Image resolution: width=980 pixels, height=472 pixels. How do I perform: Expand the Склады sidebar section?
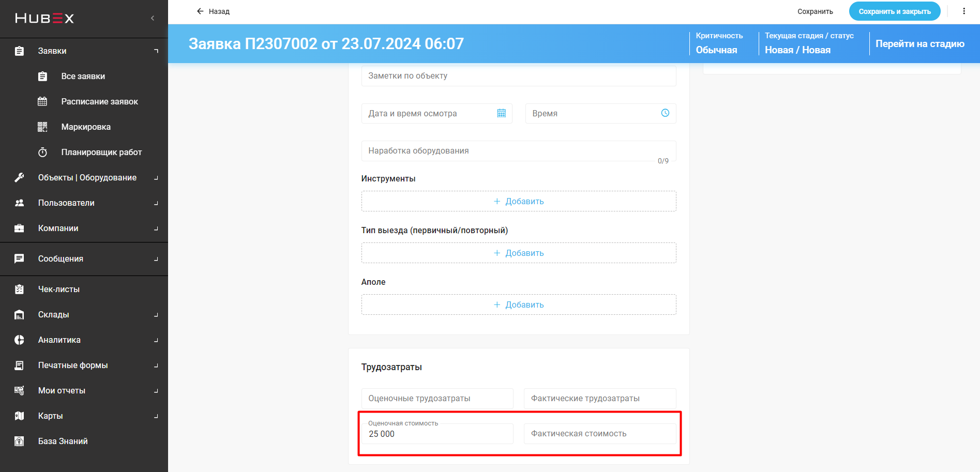53,314
